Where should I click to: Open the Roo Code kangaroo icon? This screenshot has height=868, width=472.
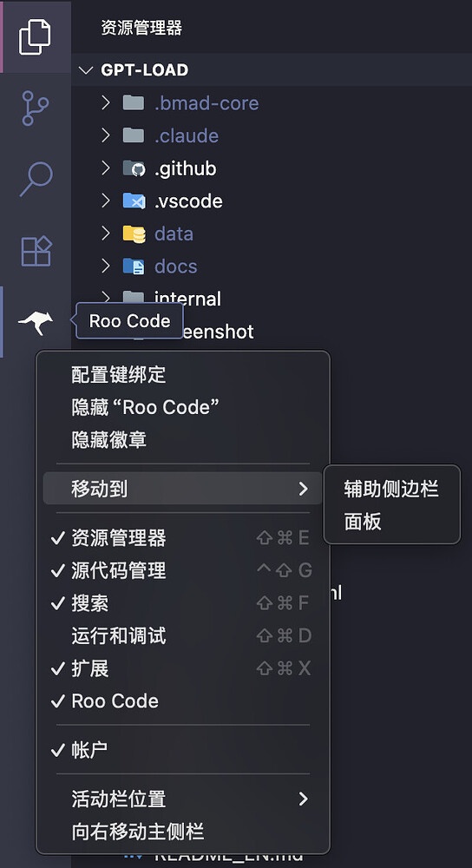coord(36,322)
